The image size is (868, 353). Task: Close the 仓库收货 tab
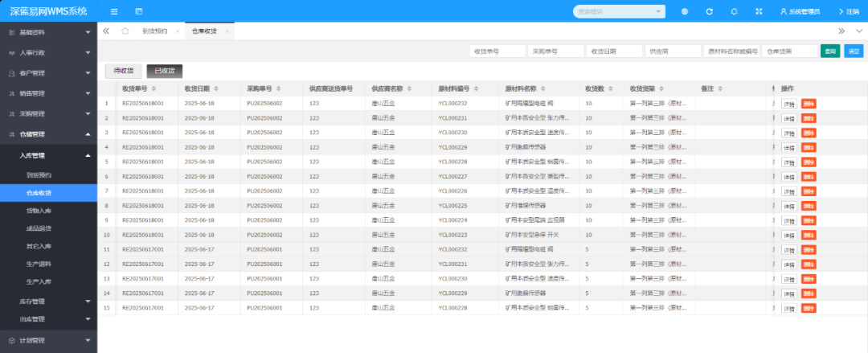tap(227, 31)
